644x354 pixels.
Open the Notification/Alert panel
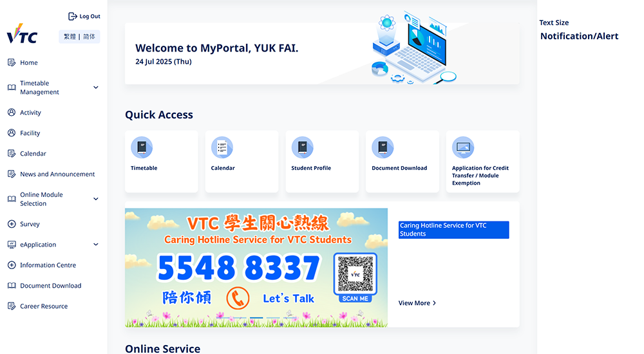(579, 36)
